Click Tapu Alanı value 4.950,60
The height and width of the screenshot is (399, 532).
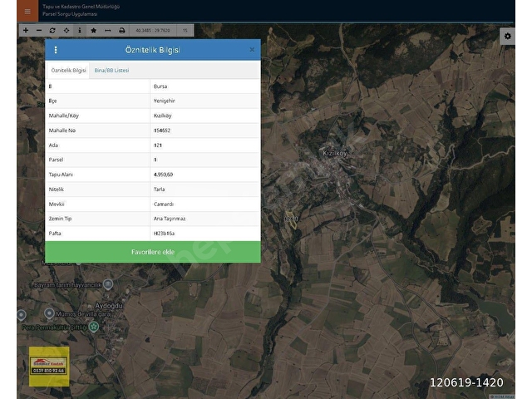point(163,175)
